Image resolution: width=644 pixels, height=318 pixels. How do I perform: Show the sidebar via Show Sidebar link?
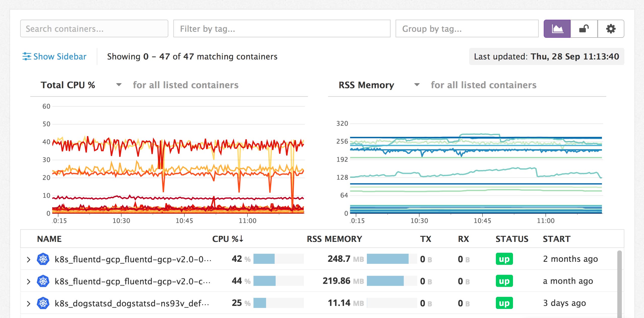pos(59,56)
